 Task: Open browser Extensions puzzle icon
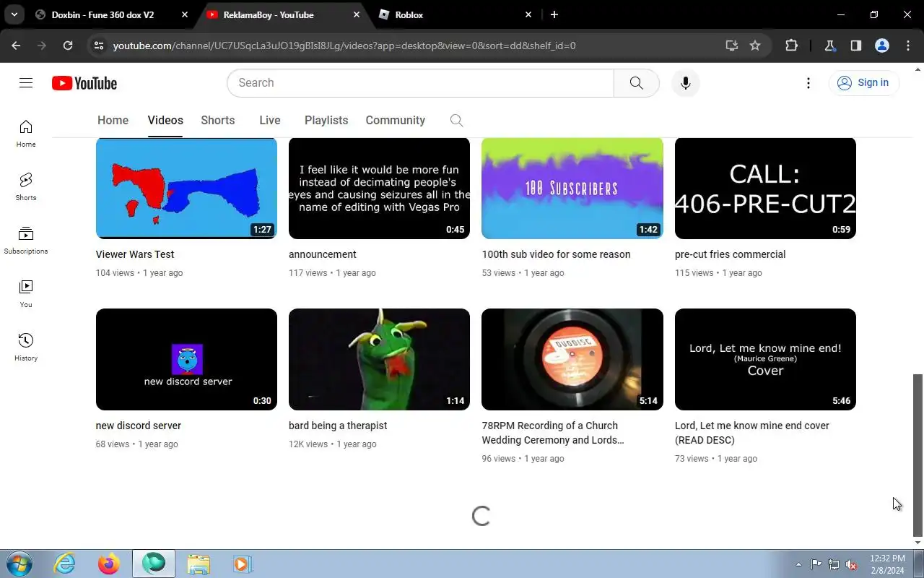792,46
